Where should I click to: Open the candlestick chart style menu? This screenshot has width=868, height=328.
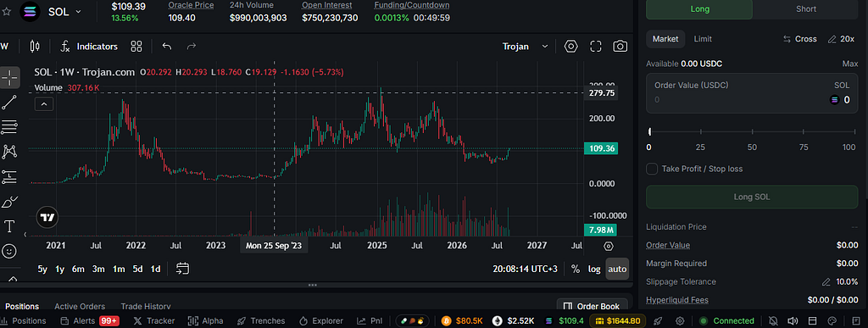[35, 47]
